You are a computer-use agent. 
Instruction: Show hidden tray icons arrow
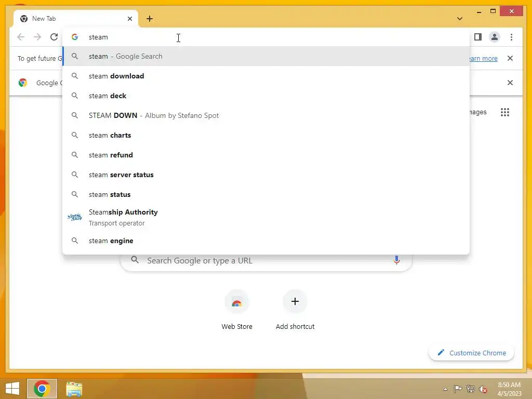coord(445,389)
